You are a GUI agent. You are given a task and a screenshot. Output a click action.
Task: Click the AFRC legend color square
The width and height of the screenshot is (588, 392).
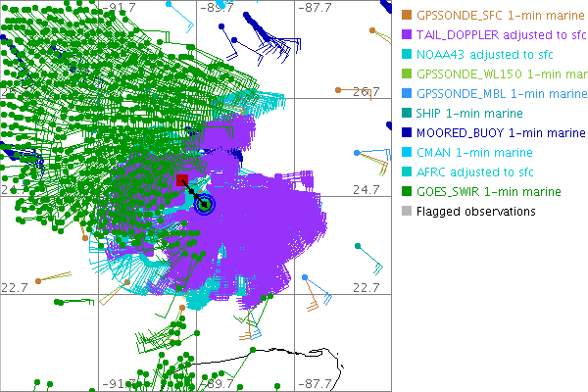coord(407,171)
